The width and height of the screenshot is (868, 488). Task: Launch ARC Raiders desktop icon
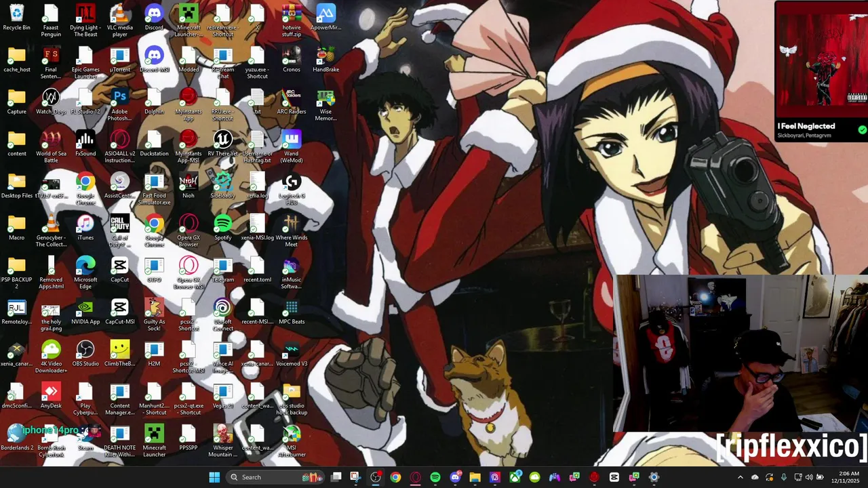292,102
